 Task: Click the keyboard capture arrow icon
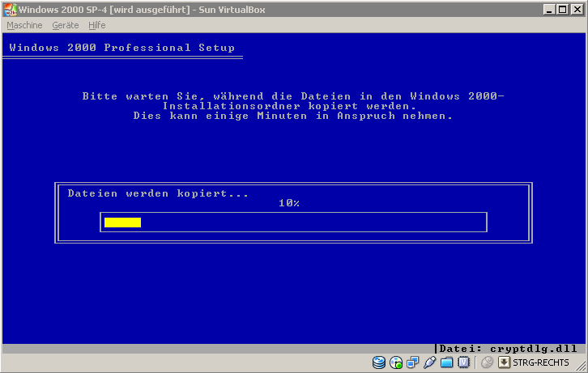pos(504,362)
